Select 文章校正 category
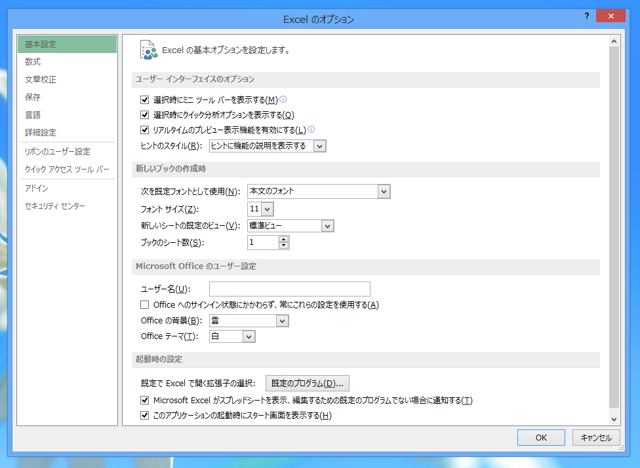 point(67,79)
